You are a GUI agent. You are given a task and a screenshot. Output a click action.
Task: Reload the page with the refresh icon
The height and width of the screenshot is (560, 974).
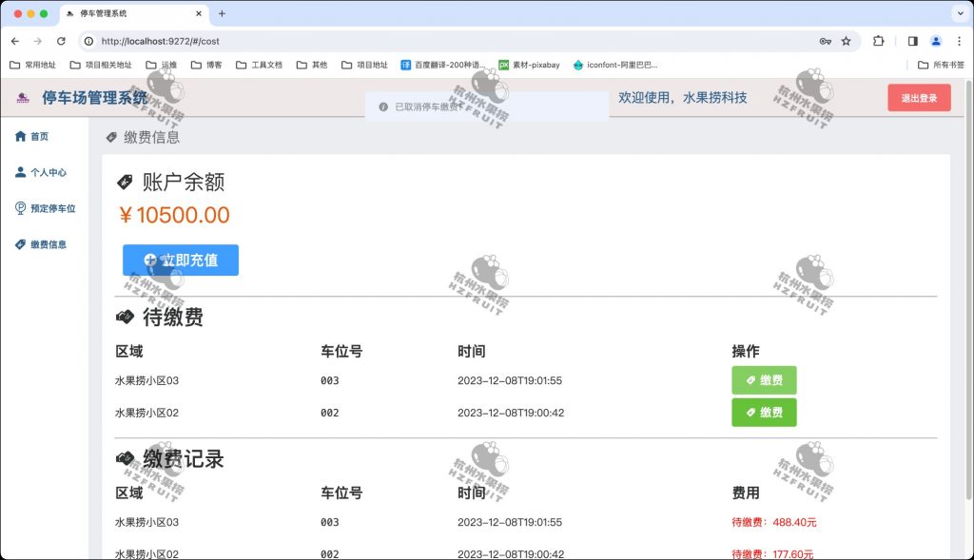click(61, 42)
